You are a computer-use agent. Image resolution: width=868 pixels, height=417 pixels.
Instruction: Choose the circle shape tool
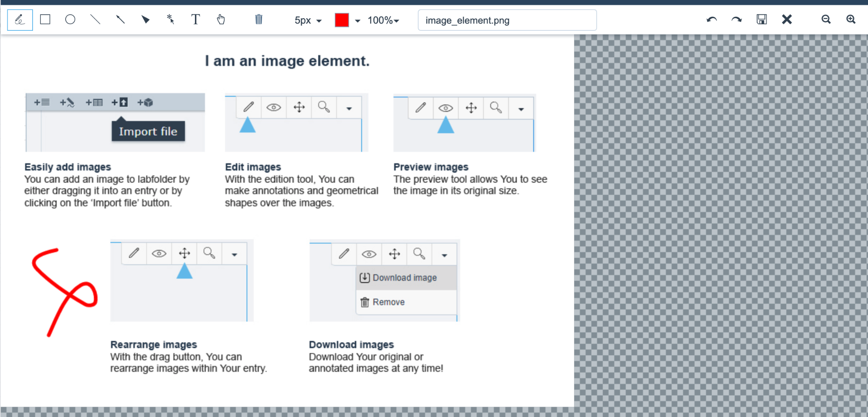[x=70, y=20]
